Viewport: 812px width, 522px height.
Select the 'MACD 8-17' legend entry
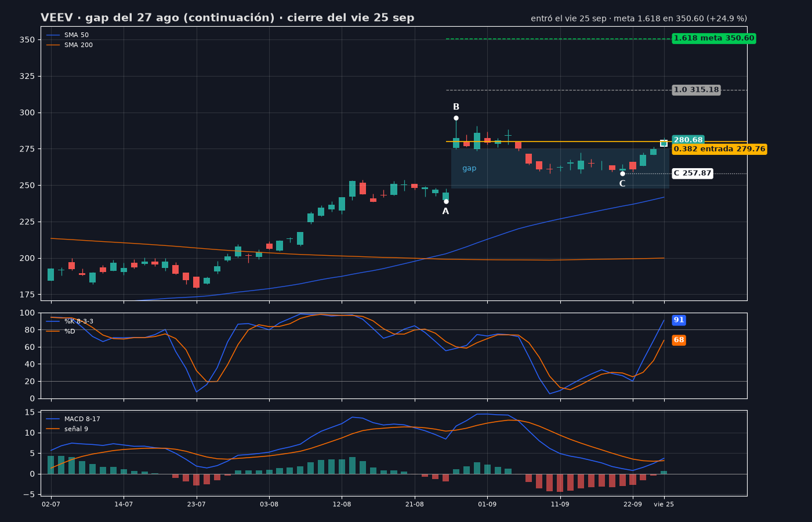pyautogui.click(x=74, y=419)
